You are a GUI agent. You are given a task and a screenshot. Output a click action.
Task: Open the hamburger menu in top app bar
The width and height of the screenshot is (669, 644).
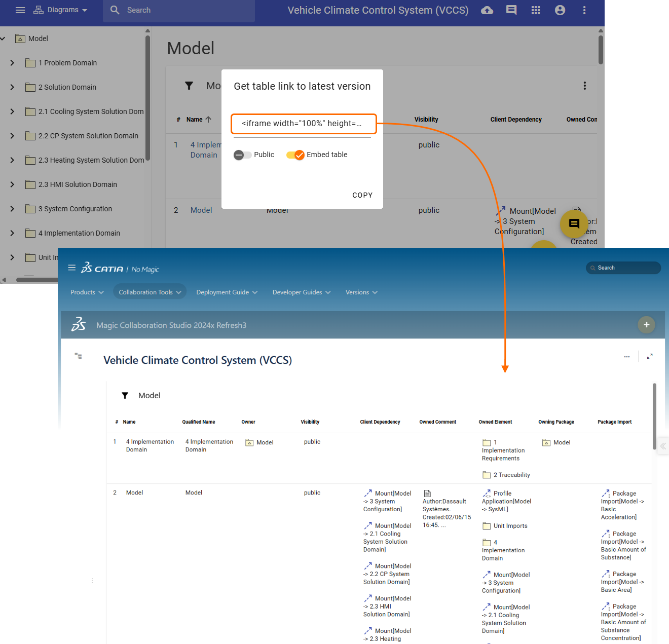(20, 10)
